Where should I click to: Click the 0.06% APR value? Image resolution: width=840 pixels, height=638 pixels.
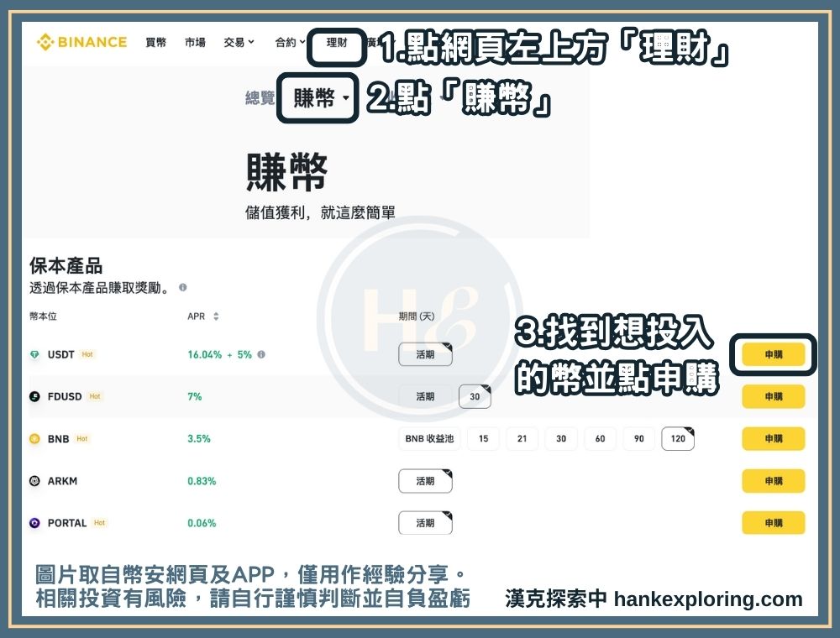pyautogui.click(x=202, y=523)
